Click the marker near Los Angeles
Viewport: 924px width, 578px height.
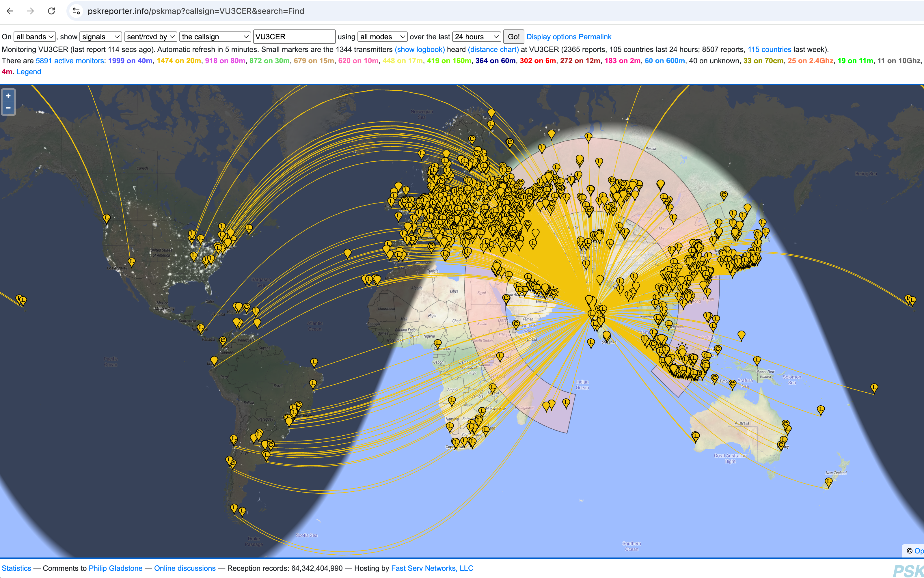(x=131, y=262)
